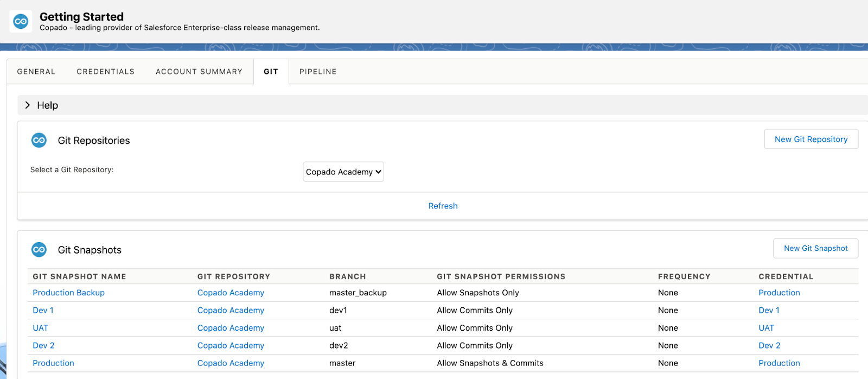Click Frequency None in the master_backup row
The width and height of the screenshot is (868, 379).
tap(668, 293)
